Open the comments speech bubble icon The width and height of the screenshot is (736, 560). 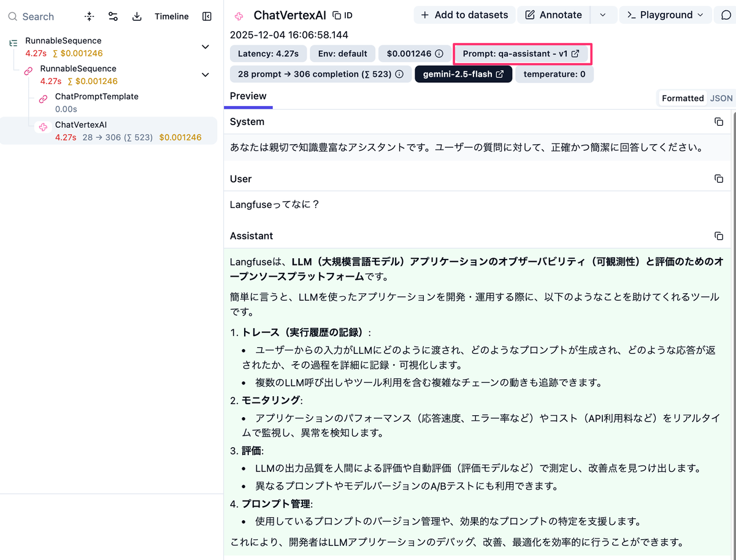click(x=726, y=15)
